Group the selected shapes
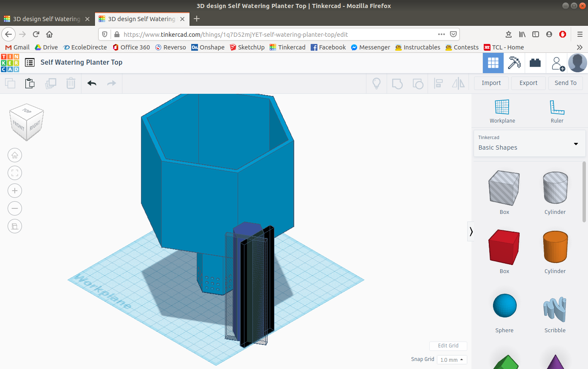Screen dimensions: 588x369 397,83
